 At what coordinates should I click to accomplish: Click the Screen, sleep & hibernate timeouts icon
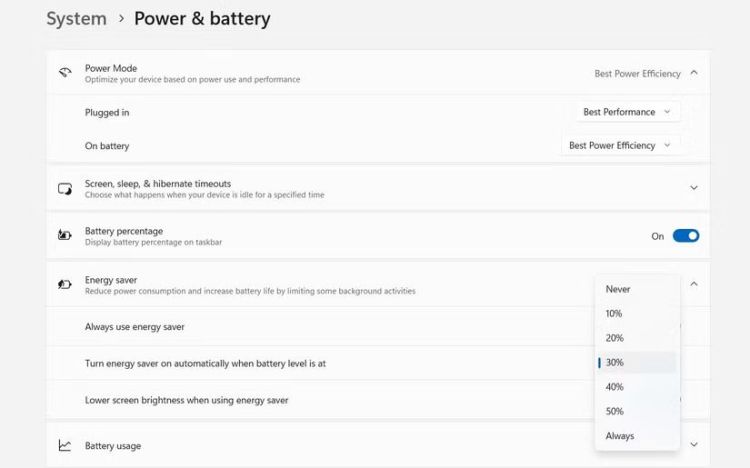pos(65,188)
